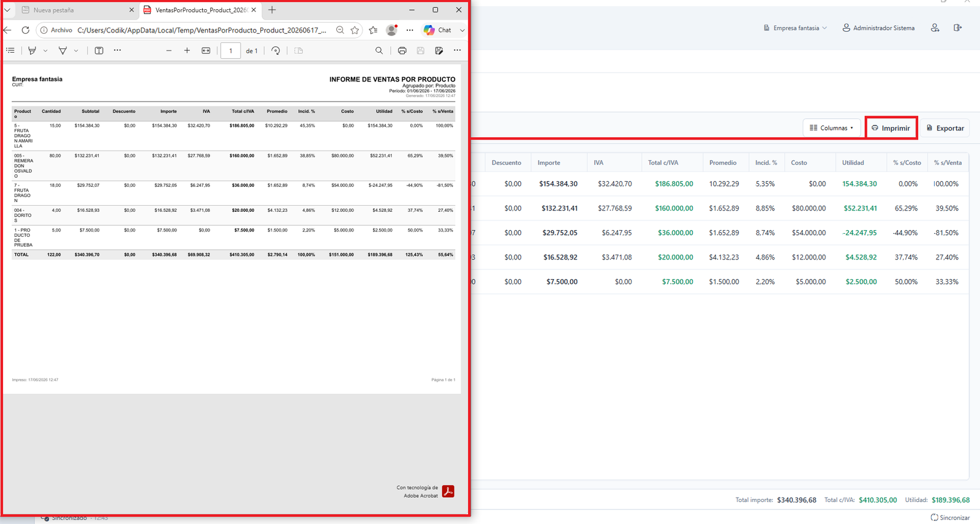Click the PDF page number field
This screenshot has height=524, width=980.
(x=230, y=51)
